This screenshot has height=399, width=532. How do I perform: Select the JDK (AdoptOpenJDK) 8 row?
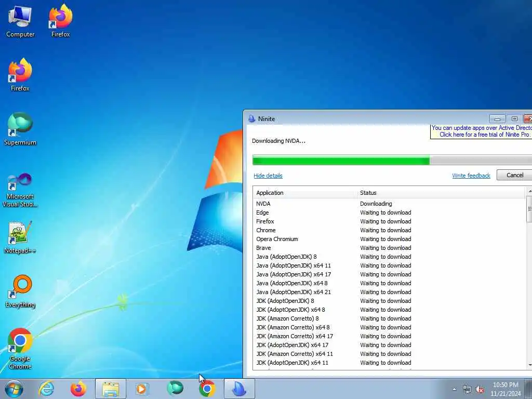click(389, 301)
